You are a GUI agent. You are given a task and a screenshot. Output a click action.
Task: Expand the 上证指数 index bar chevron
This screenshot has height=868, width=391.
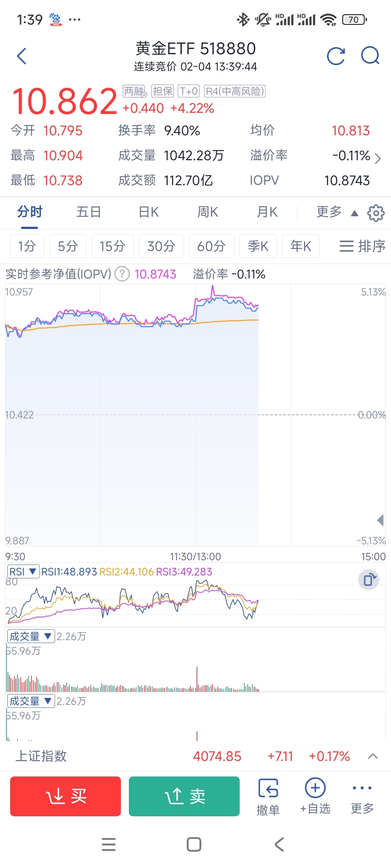pos(373,756)
